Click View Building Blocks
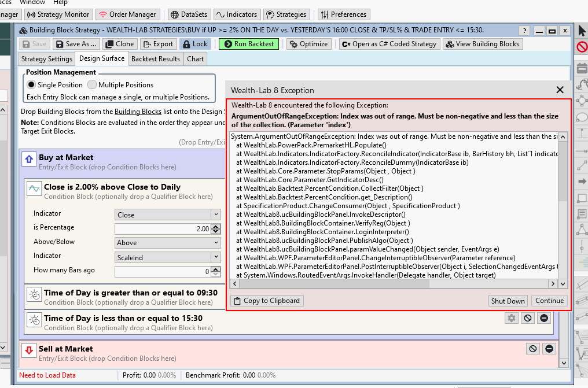This screenshot has width=588, height=388. 483,44
